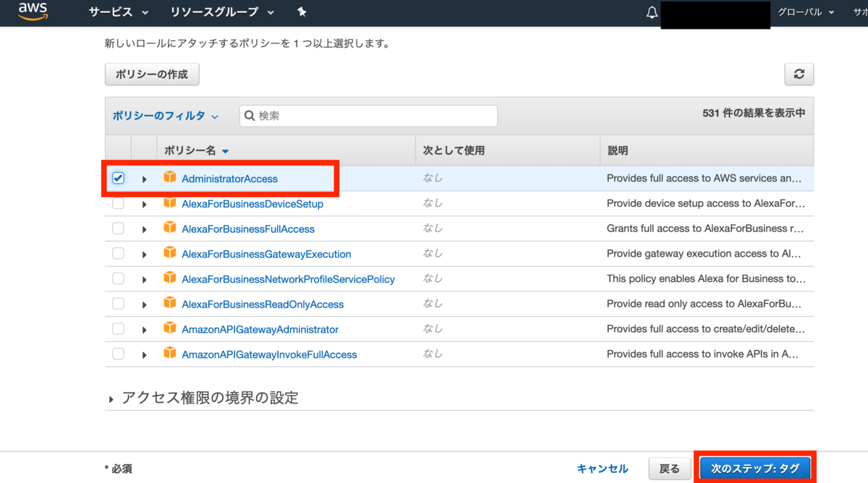Open the AmazonAPIGatewayAdministrator policy link
Viewport: 868px width, 483px height.
(260, 330)
